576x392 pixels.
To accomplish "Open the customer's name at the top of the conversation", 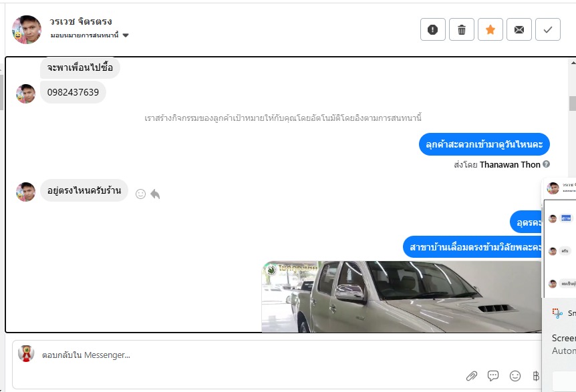I will pyautogui.click(x=81, y=21).
